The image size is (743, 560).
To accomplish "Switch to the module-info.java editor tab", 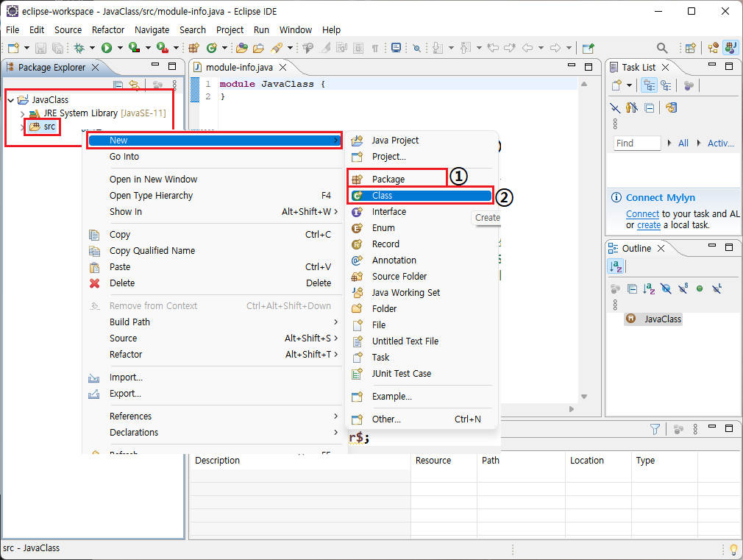I will [239, 68].
